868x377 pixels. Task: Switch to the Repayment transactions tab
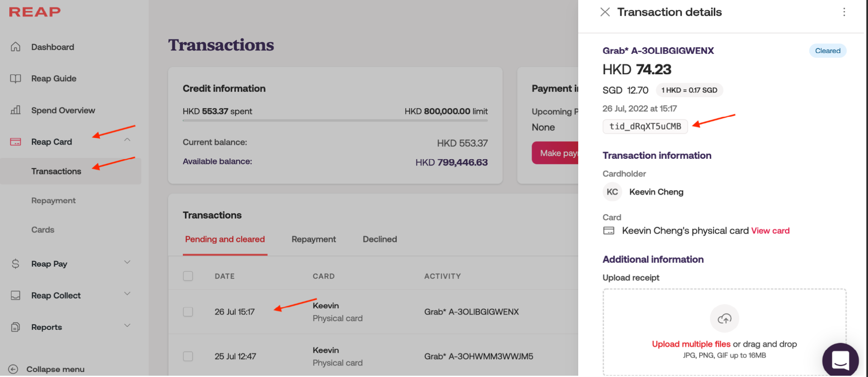314,239
